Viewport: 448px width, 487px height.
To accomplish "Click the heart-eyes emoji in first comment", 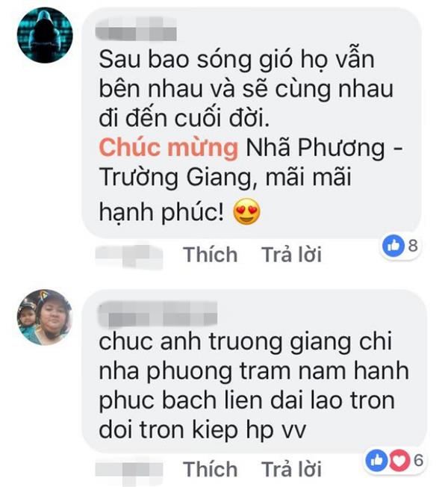I will click(x=246, y=211).
